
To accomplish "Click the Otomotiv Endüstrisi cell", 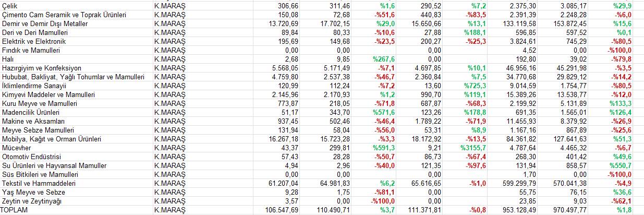I will tap(32, 157).
